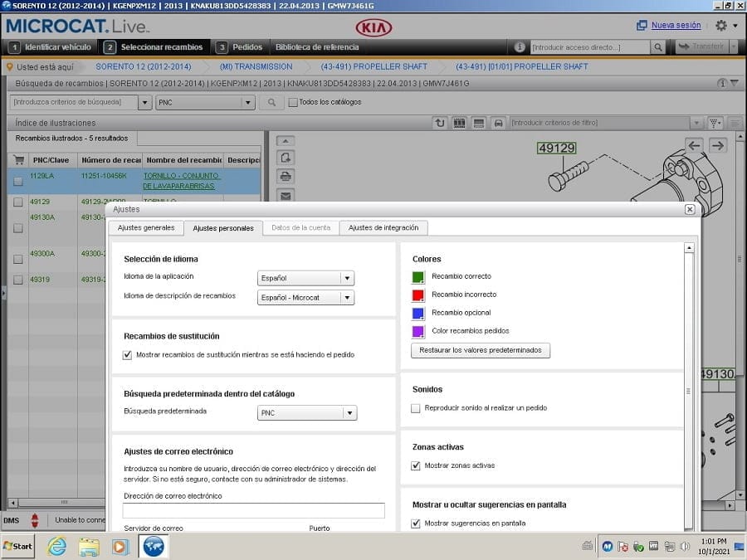
Task: Change the red Recambio incorrecto color
Action: (417, 295)
